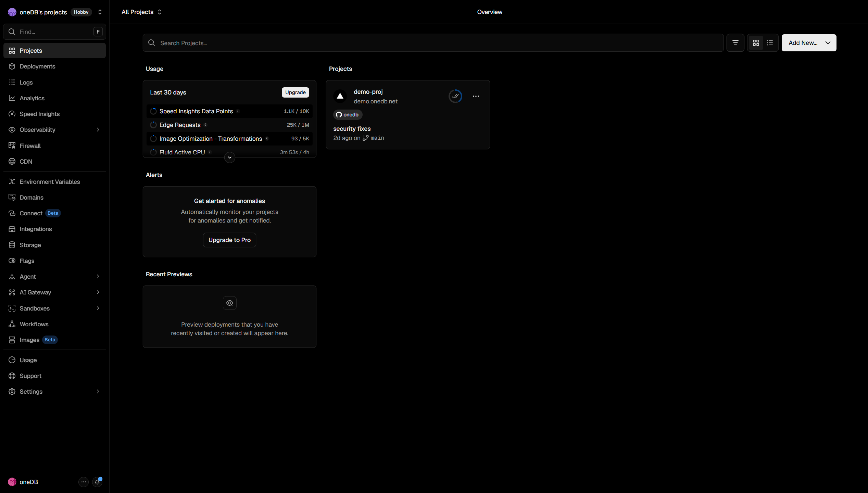
Task: Click the Hobby plan badge
Action: coord(81,12)
